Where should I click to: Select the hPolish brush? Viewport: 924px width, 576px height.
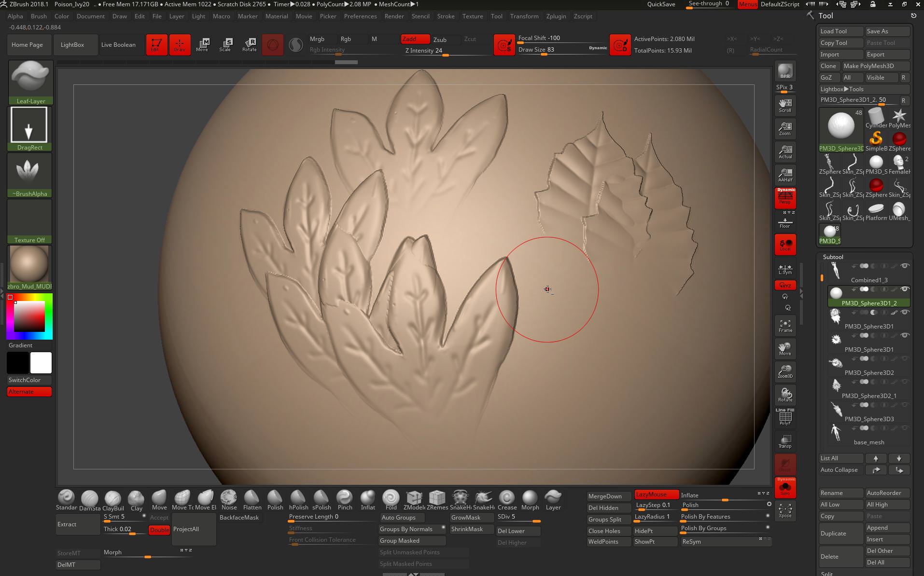click(x=298, y=500)
